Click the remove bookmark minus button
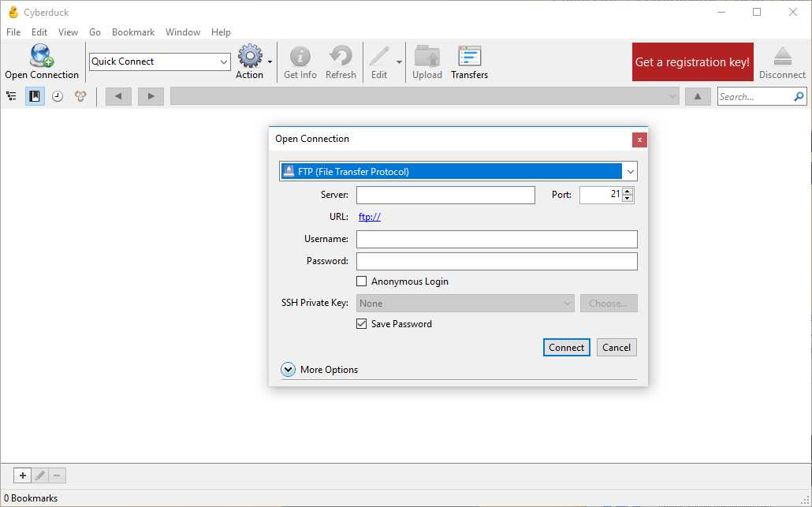Image resolution: width=812 pixels, height=507 pixels. click(x=57, y=475)
